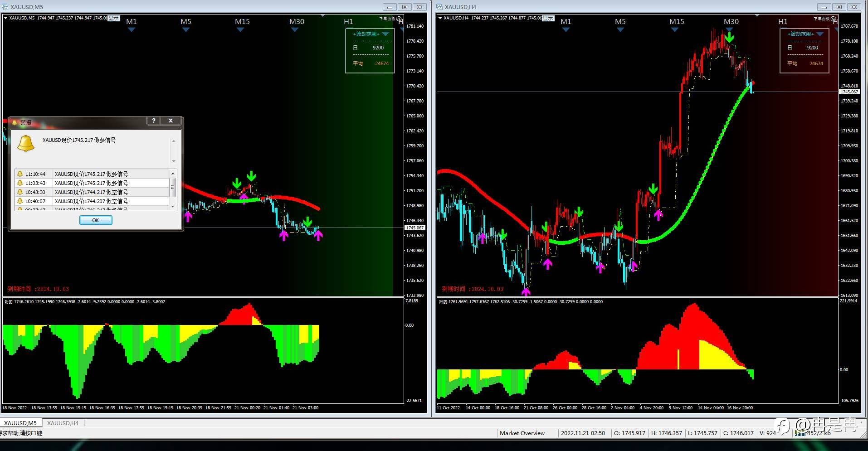The height and width of the screenshot is (451, 868).
Task: Click the help question mark in alert dialog
Action: 154,121
